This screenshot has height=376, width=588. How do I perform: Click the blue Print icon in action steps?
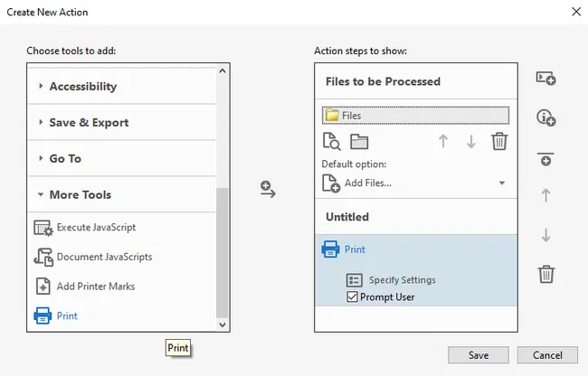(330, 249)
